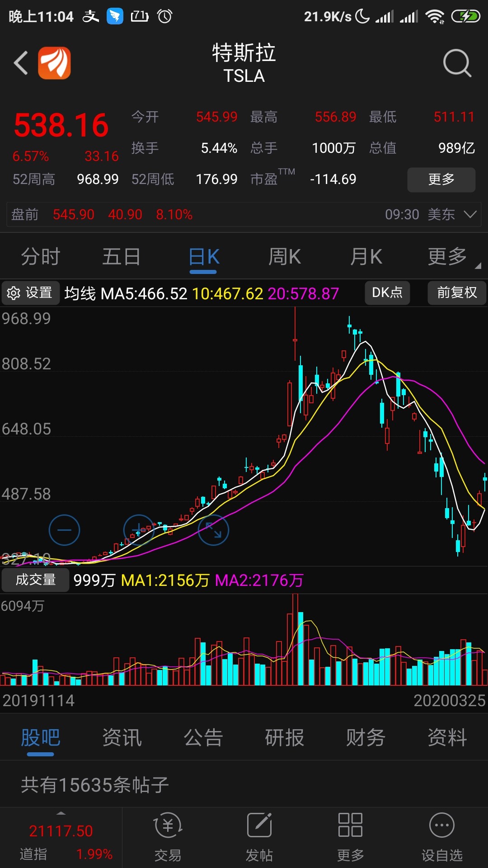Open stock search magnifier
Image resolution: width=488 pixels, height=868 pixels.
tap(457, 63)
